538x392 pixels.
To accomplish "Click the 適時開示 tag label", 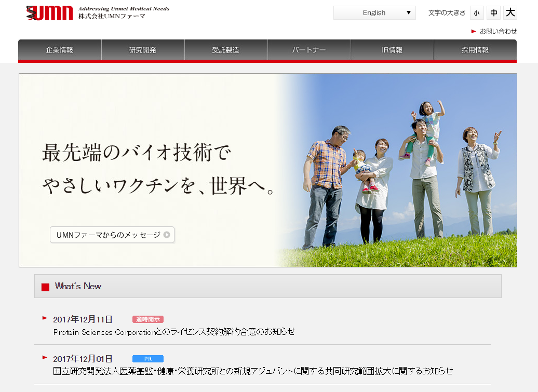I will coord(148,319).
